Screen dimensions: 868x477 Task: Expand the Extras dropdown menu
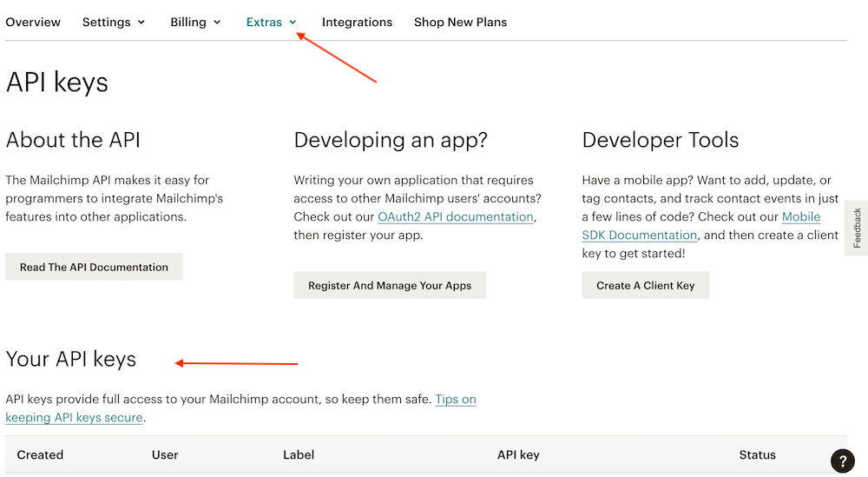click(x=271, y=23)
